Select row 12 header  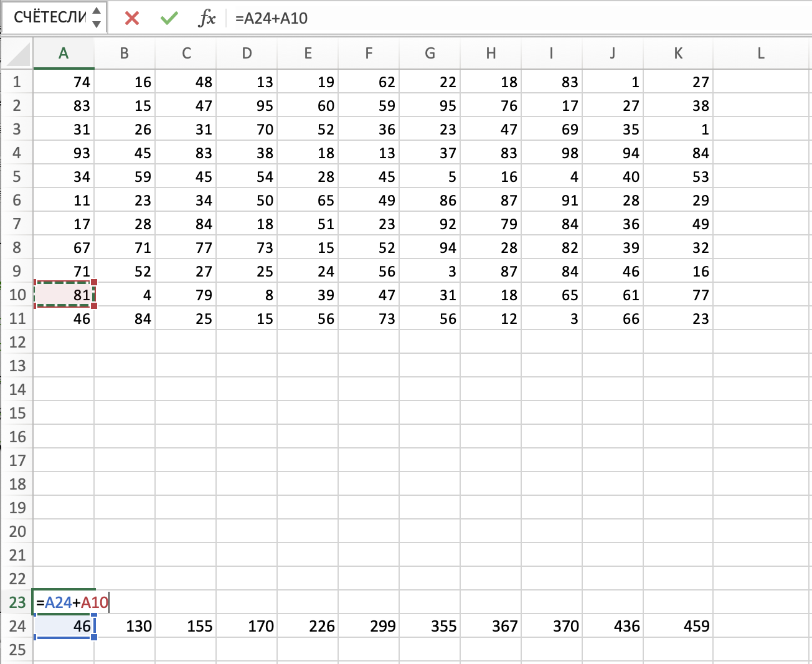[x=17, y=342]
